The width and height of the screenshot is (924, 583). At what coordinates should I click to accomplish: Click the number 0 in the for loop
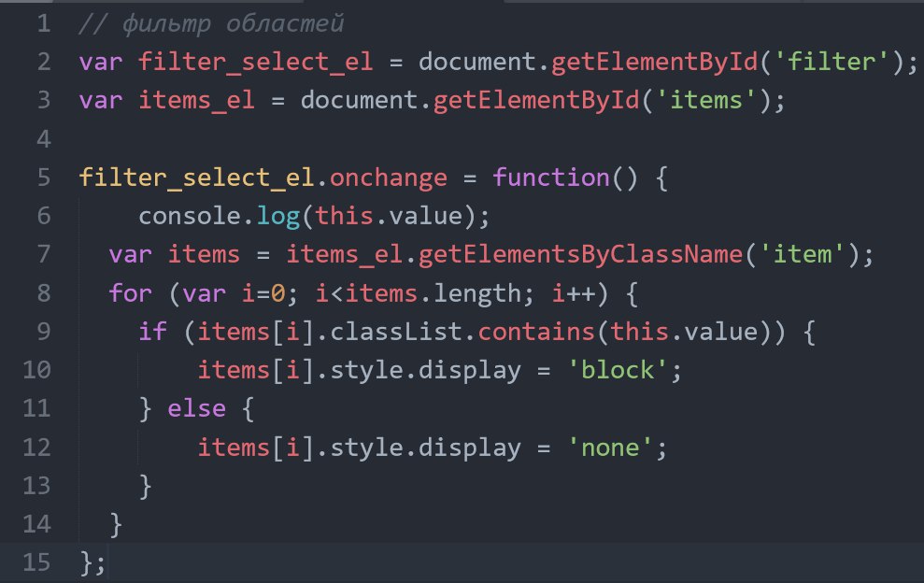(278, 293)
